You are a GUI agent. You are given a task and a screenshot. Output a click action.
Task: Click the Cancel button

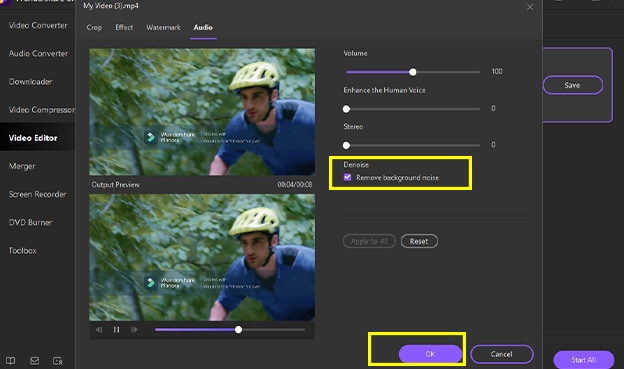(501, 354)
